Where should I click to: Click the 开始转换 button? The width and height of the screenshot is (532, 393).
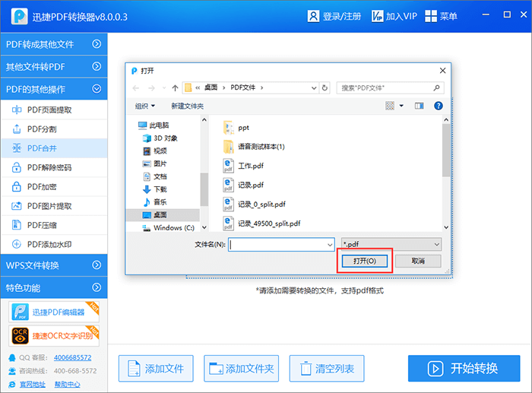[x=464, y=369]
